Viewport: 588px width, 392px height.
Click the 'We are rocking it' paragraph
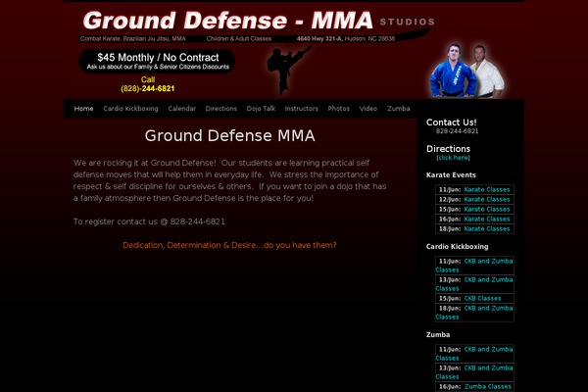pos(229,180)
